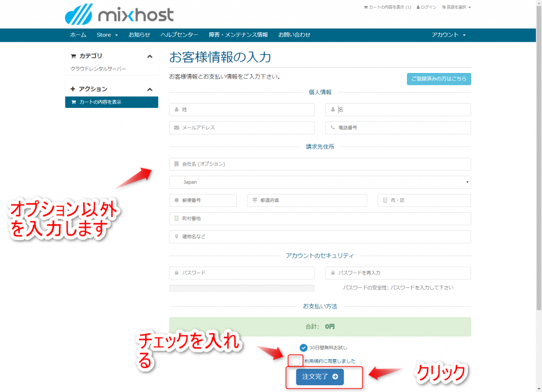The image size is (542, 392).
Task: Open the アカウント dropdown menu
Action: (448, 35)
